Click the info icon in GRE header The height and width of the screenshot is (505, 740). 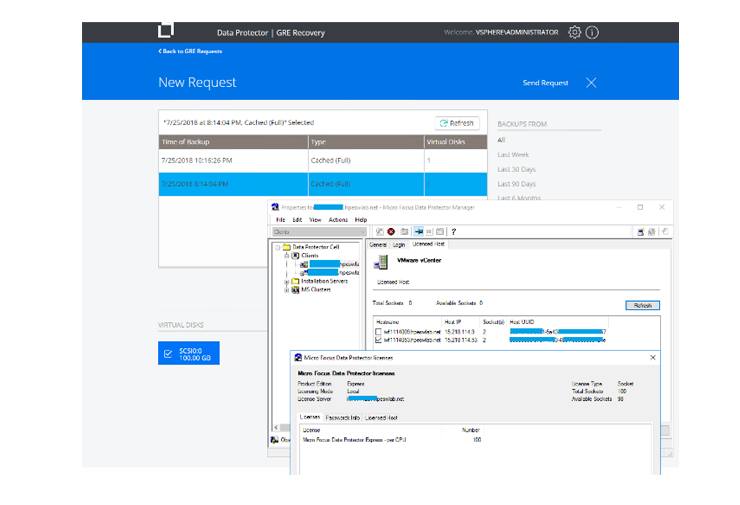pos(592,32)
